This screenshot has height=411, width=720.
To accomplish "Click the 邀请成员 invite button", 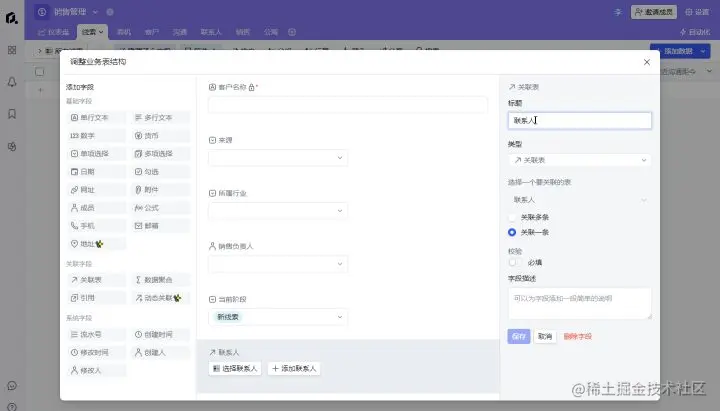I will click(x=654, y=12).
